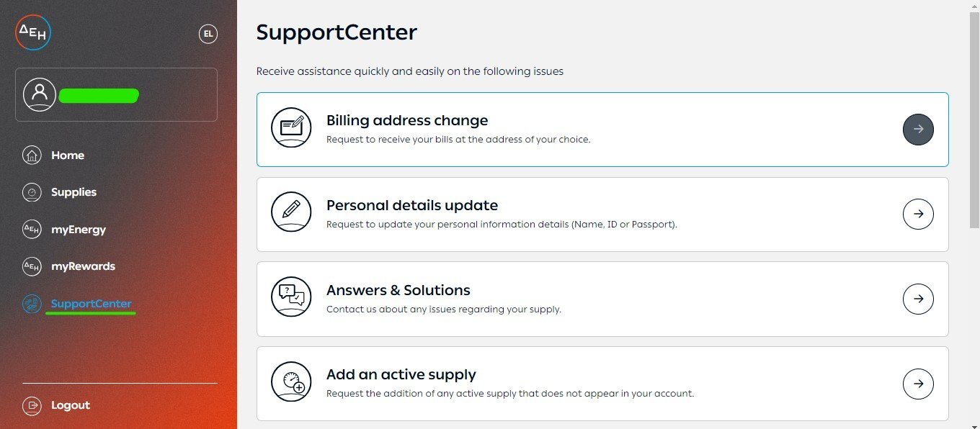Click the Logout exit icon
Screen dimensions: 980x429
pyautogui.click(x=32, y=405)
